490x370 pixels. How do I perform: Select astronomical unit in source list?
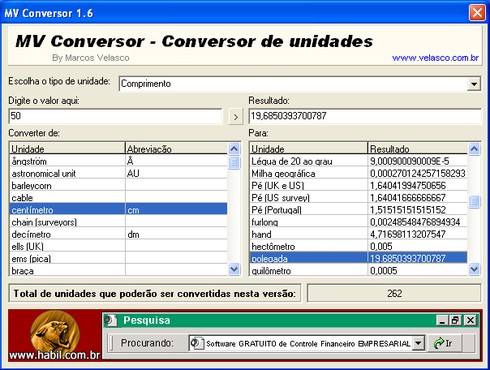(x=118, y=173)
